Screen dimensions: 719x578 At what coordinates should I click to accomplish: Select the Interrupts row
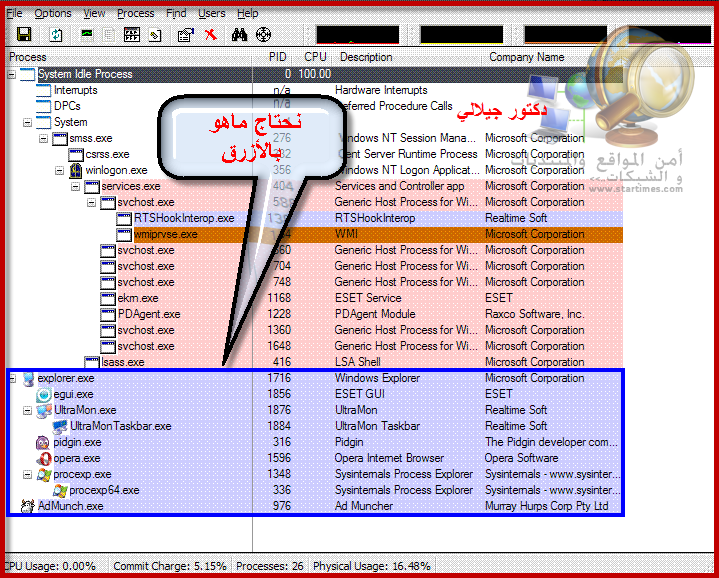point(75,90)
